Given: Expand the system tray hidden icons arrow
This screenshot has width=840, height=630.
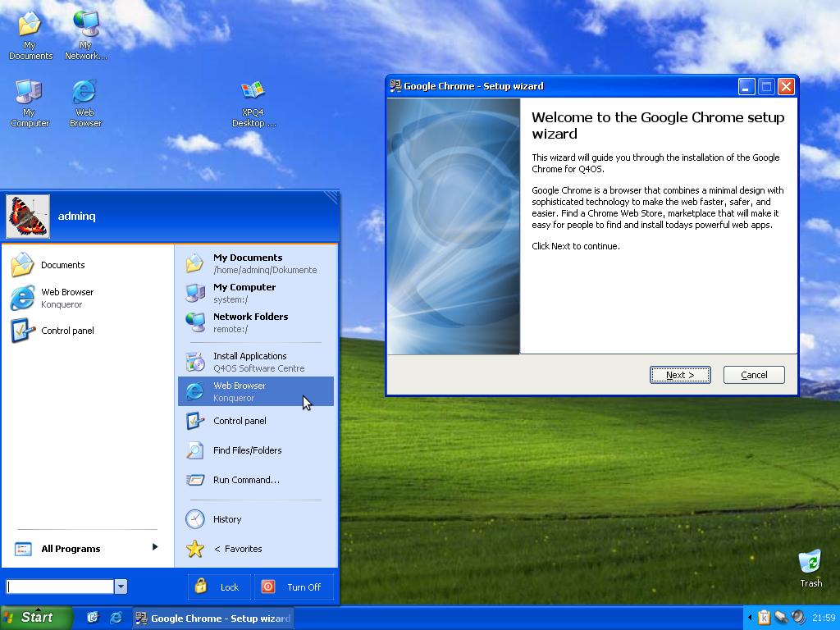Looking at the screenshot, I should click(x=751, y=617).
